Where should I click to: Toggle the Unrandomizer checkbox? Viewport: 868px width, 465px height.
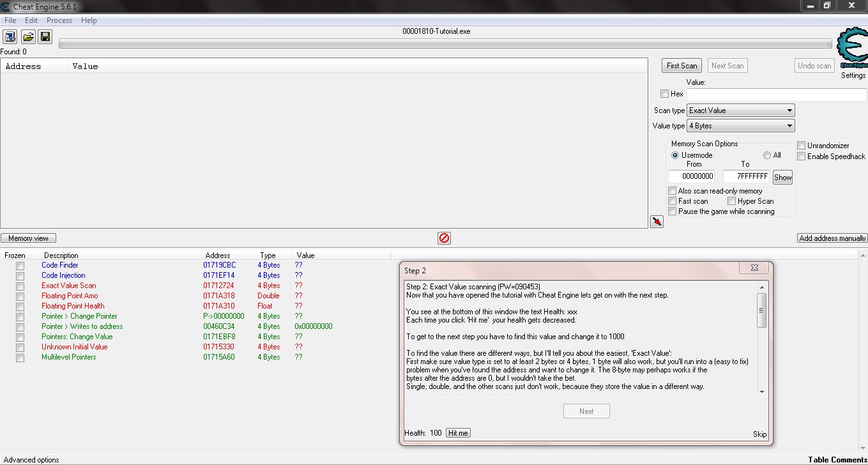(802, 146)
